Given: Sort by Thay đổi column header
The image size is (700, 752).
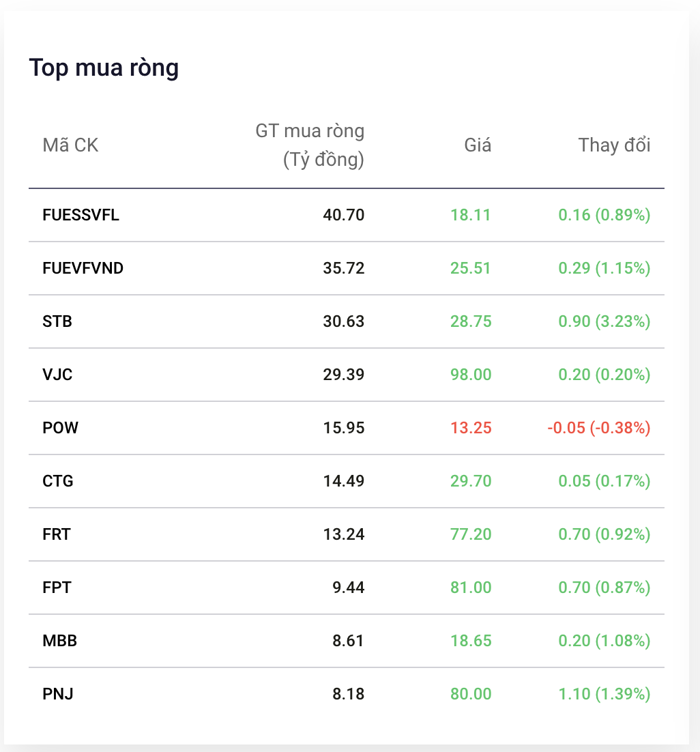Looking at the screenshot, I should coord(614,145).
